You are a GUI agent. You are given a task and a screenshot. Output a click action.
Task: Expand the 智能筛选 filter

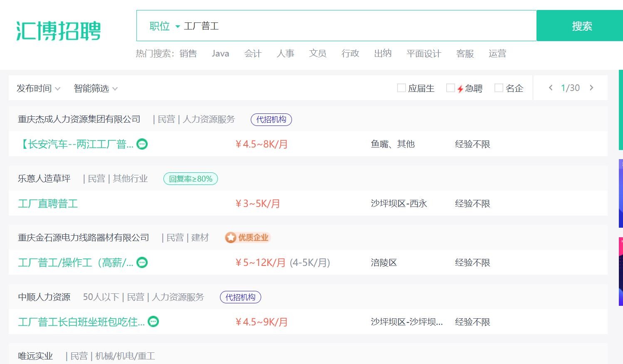pyautogui.click(x=96, y=89)
